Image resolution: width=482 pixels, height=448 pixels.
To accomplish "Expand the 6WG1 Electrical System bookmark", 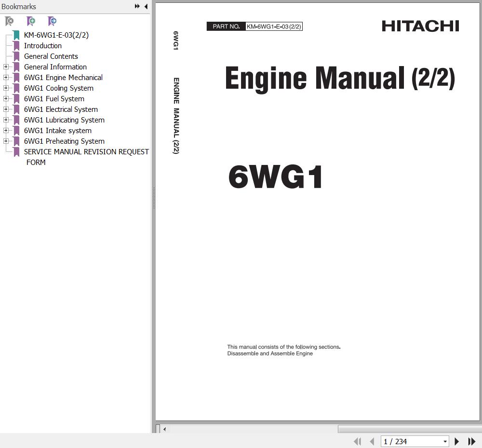I will click(6, 109).
